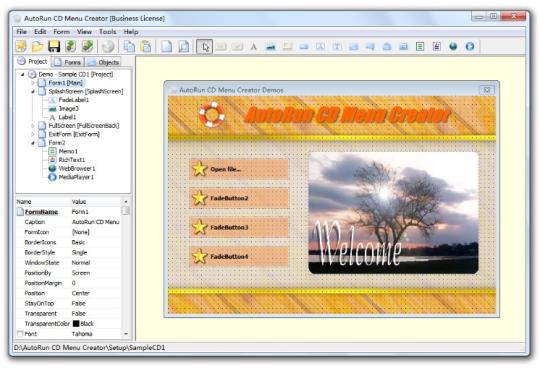Select MediaPlayer1 in the project tree
The height and width of the screenshot is (368, 540).
76,177
